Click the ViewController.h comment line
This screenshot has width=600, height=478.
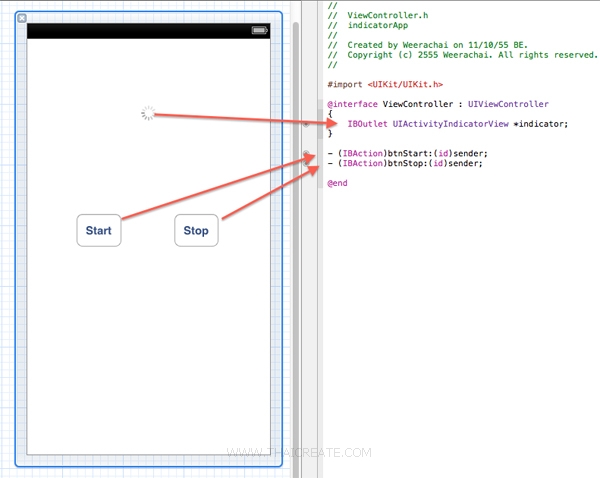tap(378, 15)
